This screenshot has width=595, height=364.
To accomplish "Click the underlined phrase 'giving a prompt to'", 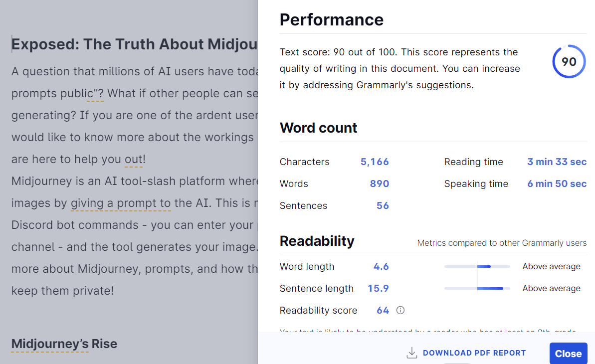I will [121, 203].
